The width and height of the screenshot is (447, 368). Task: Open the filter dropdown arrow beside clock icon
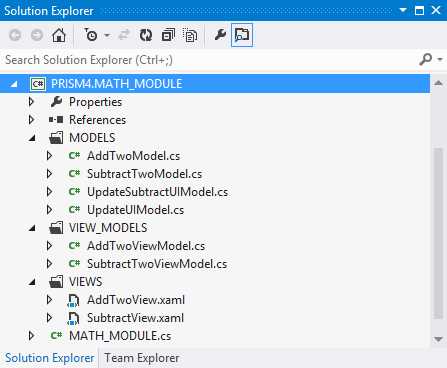(x=107, y=35)
